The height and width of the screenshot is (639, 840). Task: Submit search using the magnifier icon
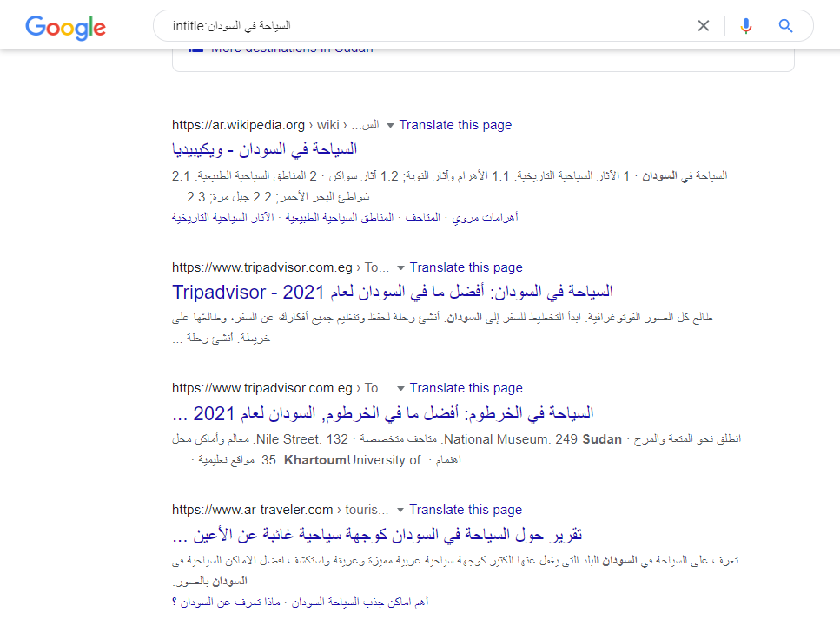[x=785, y=26]
